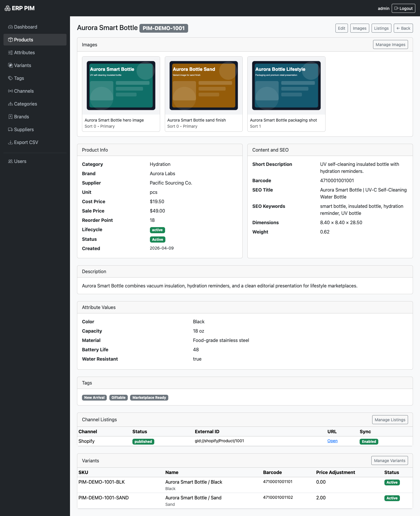Log out using the Logout button
This screenshot has height=516, width=420.
click(x=403, y=8)
